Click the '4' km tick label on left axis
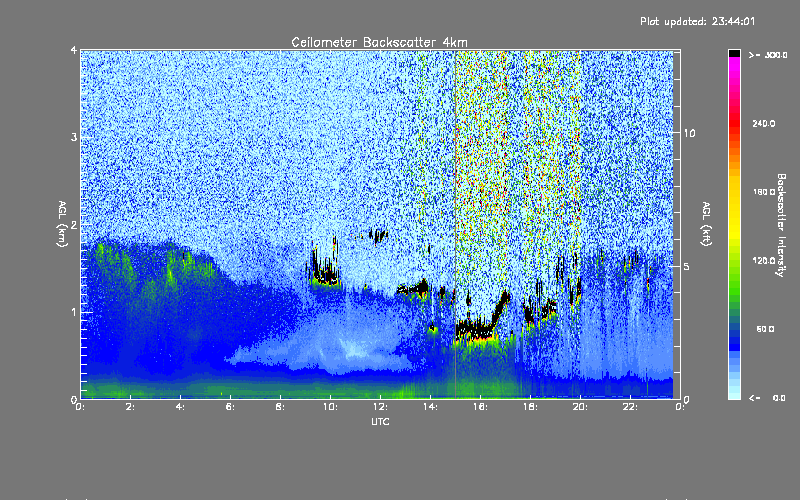 click(74, 50)
